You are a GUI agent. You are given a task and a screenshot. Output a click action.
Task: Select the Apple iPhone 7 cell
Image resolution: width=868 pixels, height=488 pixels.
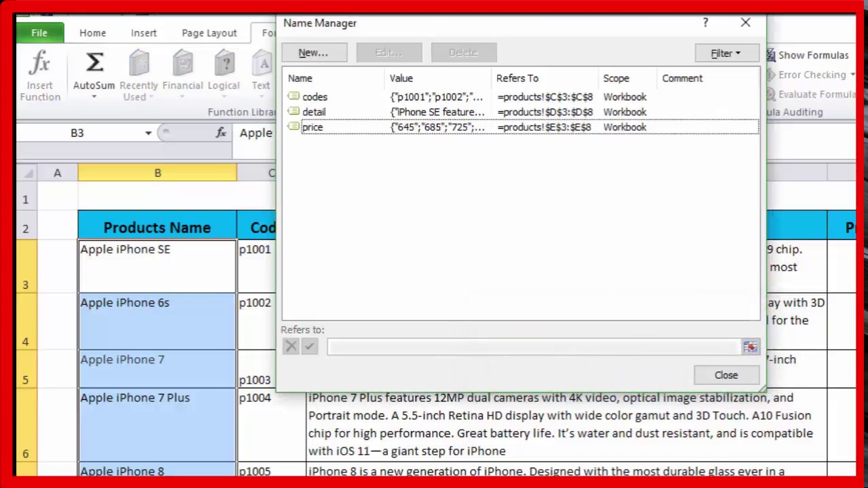(157, 369)
